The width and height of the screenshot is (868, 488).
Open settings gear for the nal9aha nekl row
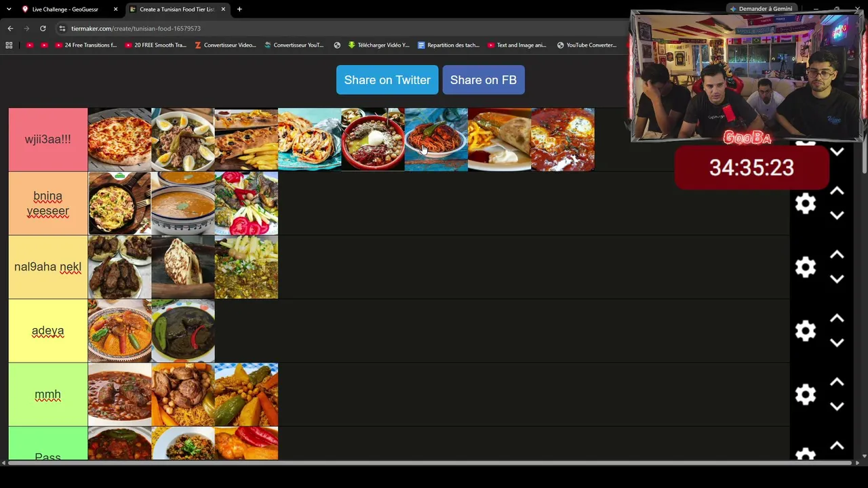(806, 267)
